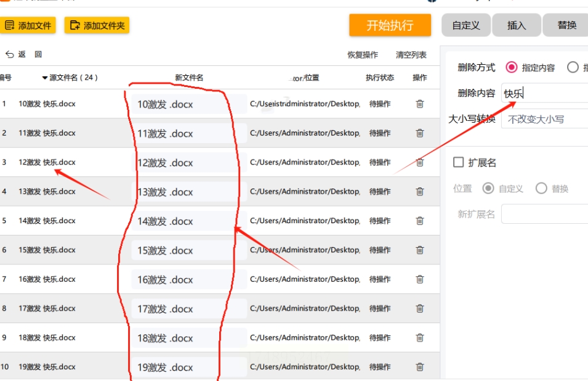
Task: Choose 替换 position radio button
Action: coord(541,188)
